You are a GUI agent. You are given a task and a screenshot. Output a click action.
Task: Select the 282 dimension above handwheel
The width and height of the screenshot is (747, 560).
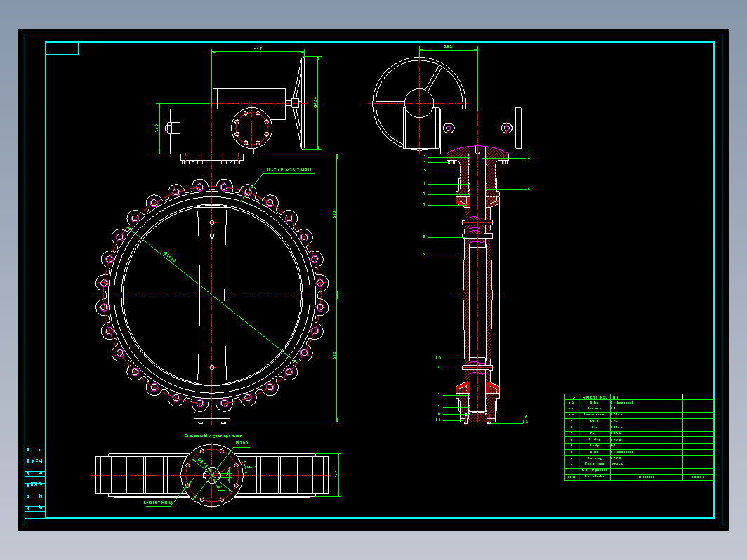[448, 46]
